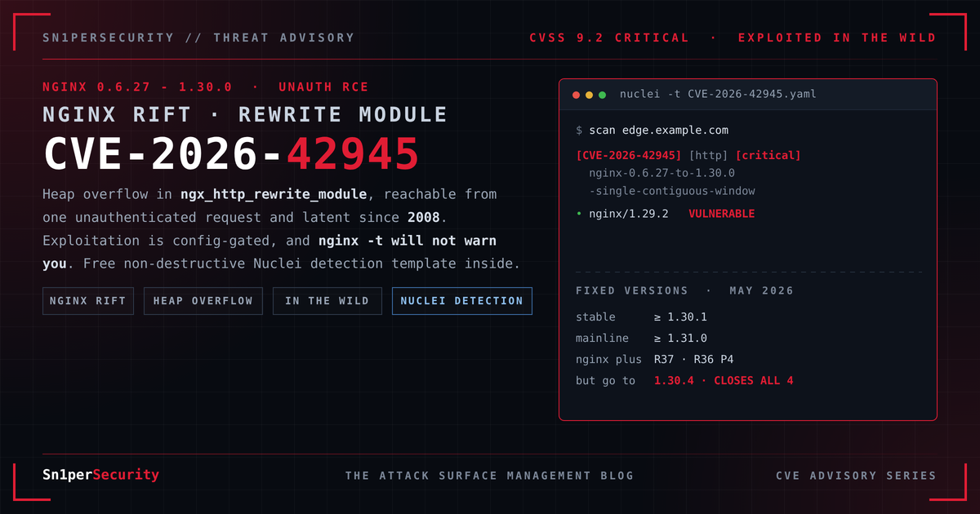Click the red terminal window dot

(577, 95)
